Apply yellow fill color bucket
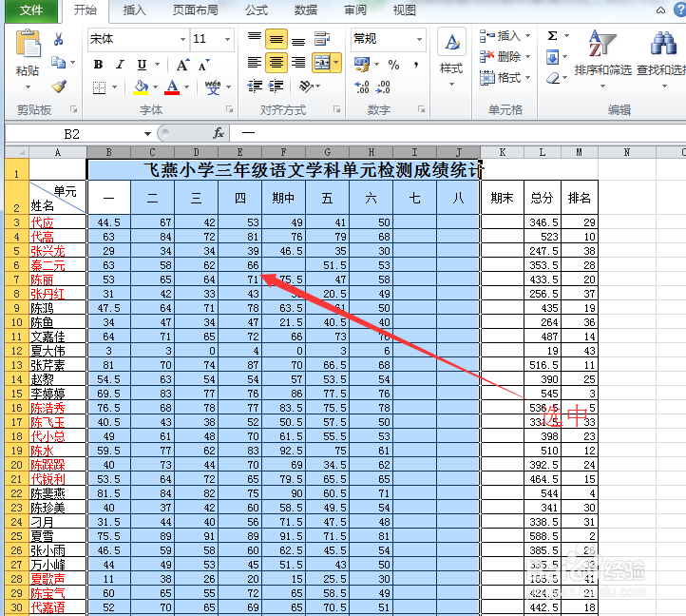 141,87
